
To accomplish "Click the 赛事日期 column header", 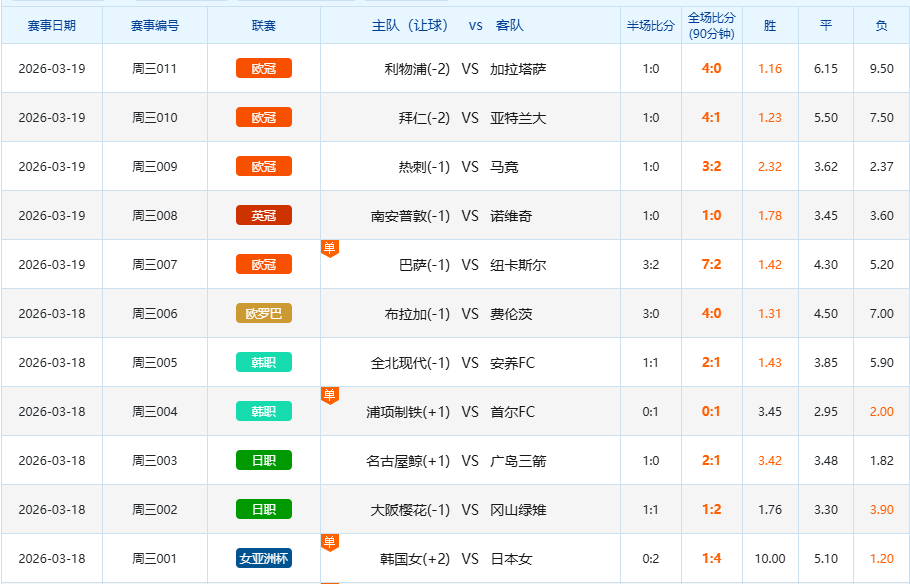I will (x=51, y=25).
